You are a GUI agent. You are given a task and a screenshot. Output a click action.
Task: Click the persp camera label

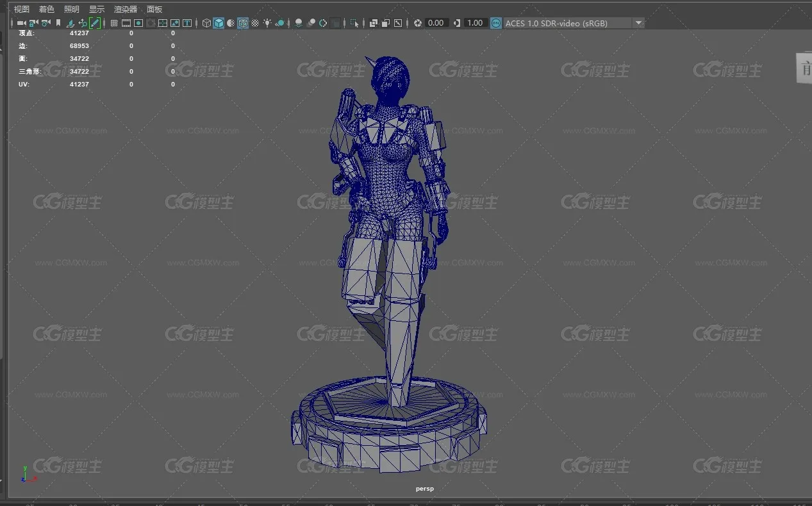click(x=424, y=489)
